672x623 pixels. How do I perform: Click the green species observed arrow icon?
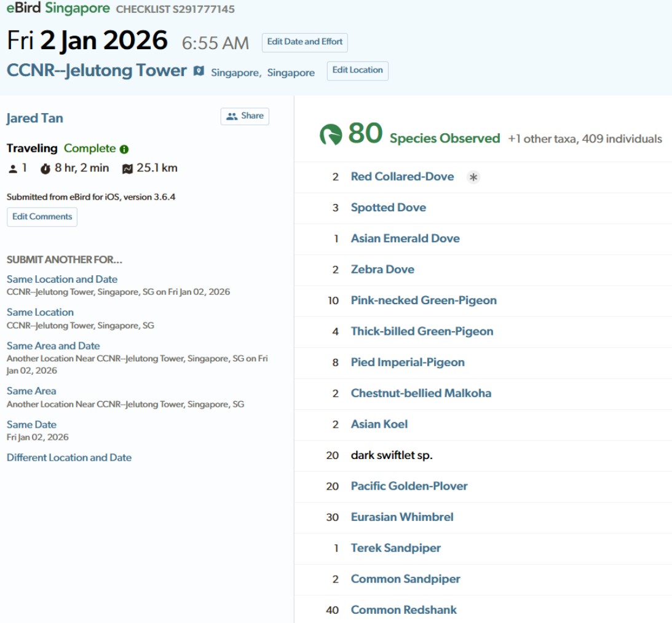coord(331,135)
